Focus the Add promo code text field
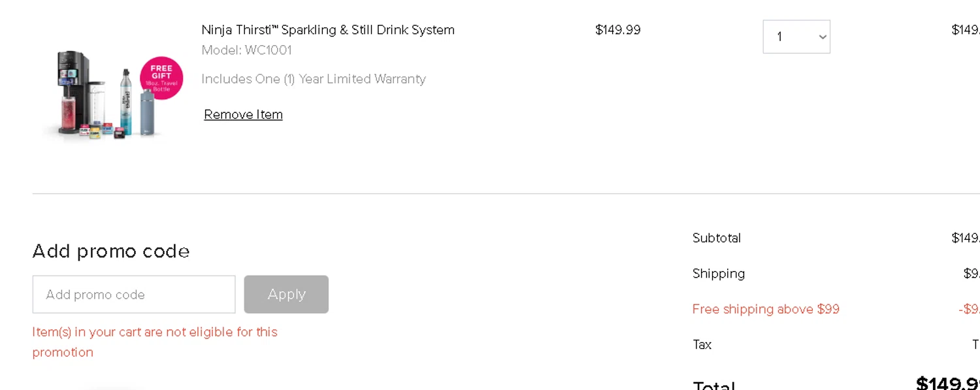Viewport: 980px width, 390px height. click(x=134, y=295)
